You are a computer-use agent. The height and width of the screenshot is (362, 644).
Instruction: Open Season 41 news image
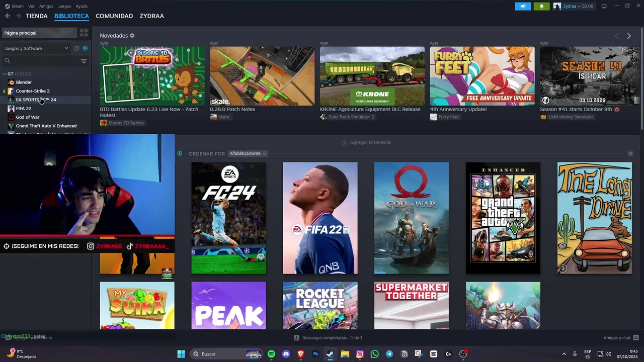coord(590,76)
